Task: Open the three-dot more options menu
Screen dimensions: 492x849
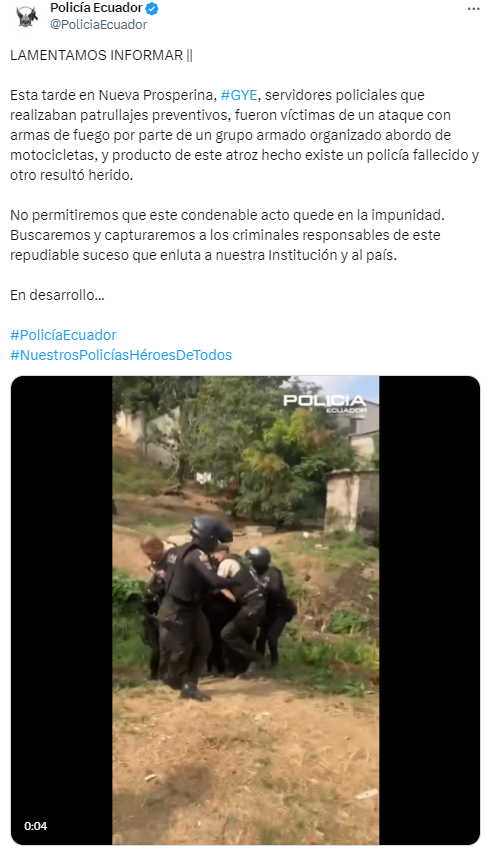Action: (474, 9)
